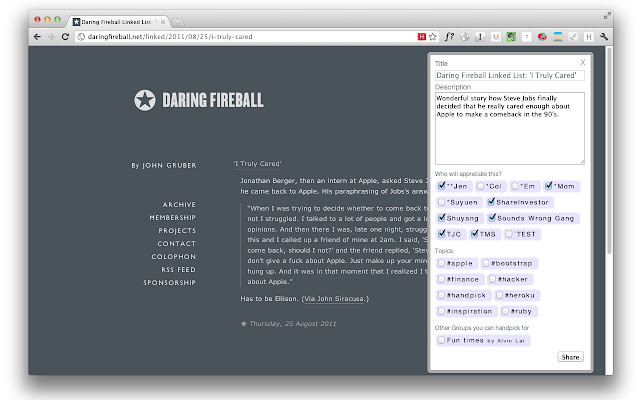640x400 pixels.
Task: Uncheck the Sounds Wrong Gang checkbox
Action: tap(492, 218)
